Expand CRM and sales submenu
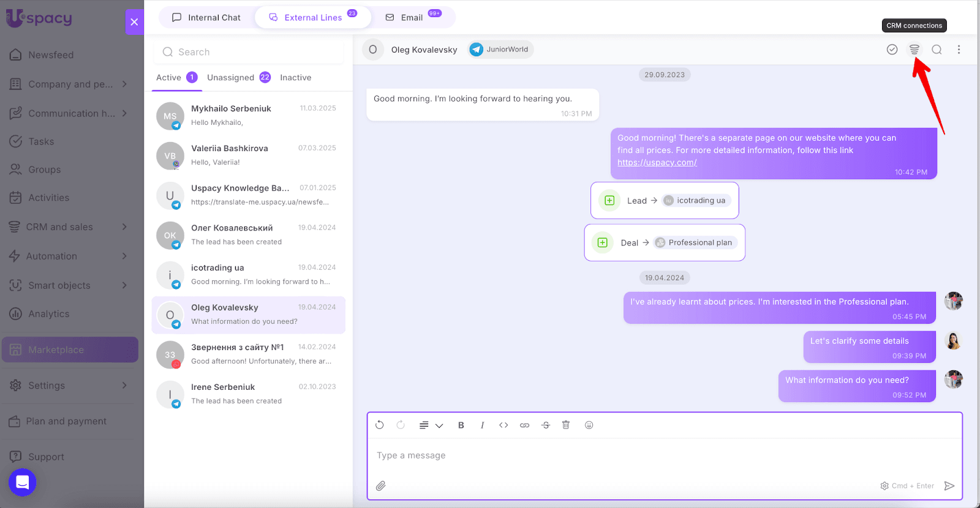This screenshot has height=508, width=980. click(125, 226)
